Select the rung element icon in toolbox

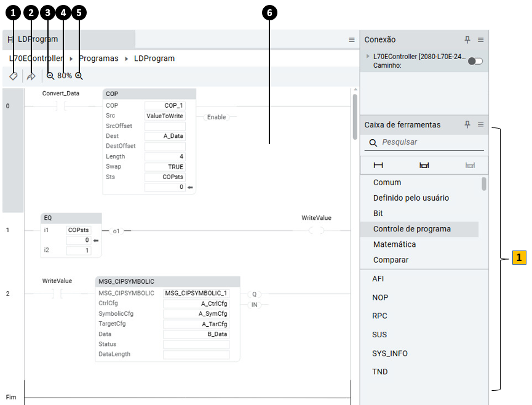coord(378,165)
